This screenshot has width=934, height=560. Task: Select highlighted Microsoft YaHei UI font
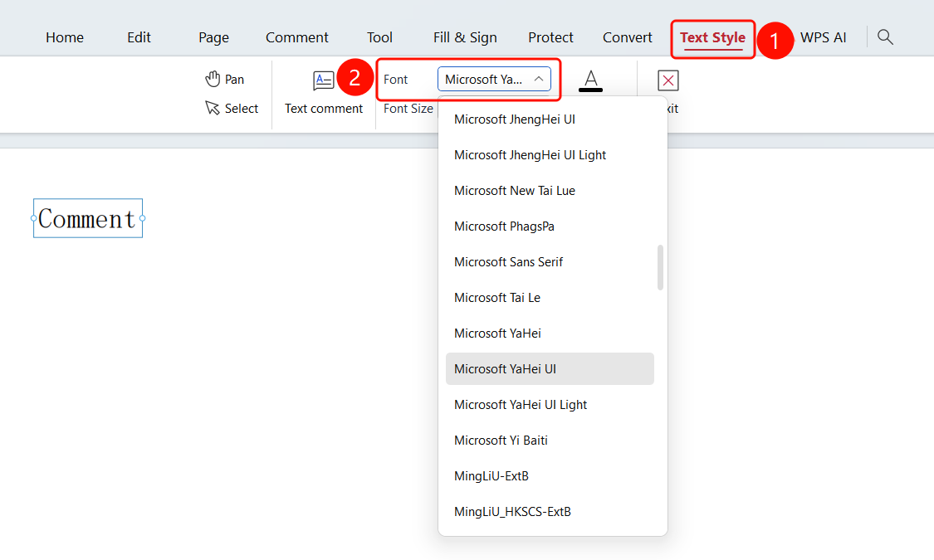click(x=550, y=369)
